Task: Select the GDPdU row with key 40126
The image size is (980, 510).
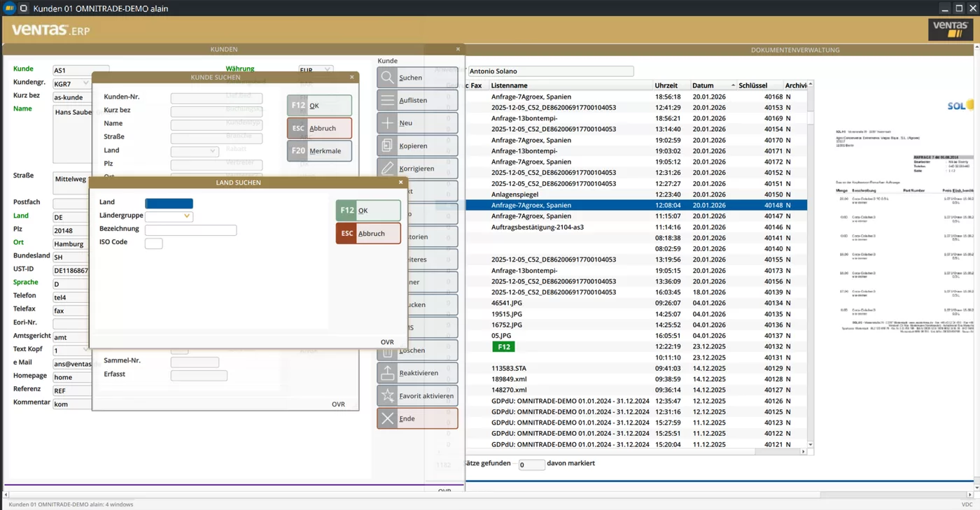Action: pyautogui.click(x=636, y=401)
